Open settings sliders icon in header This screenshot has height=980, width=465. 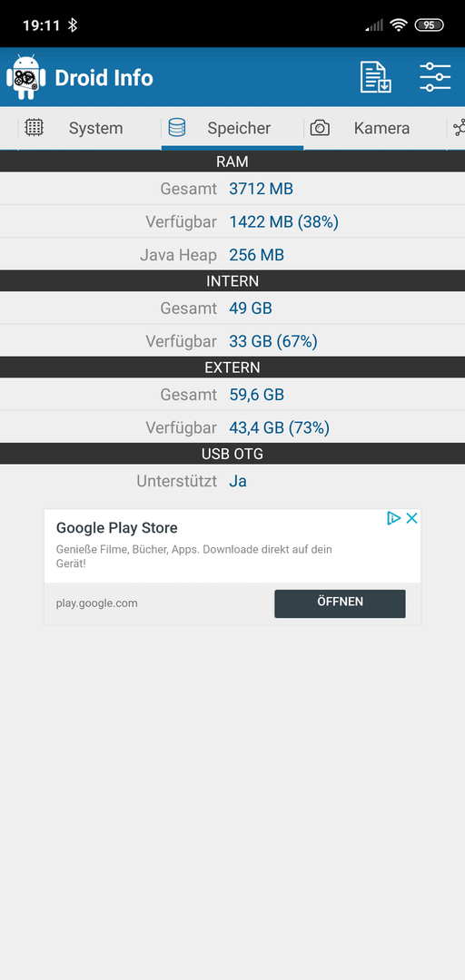[435, 77]
